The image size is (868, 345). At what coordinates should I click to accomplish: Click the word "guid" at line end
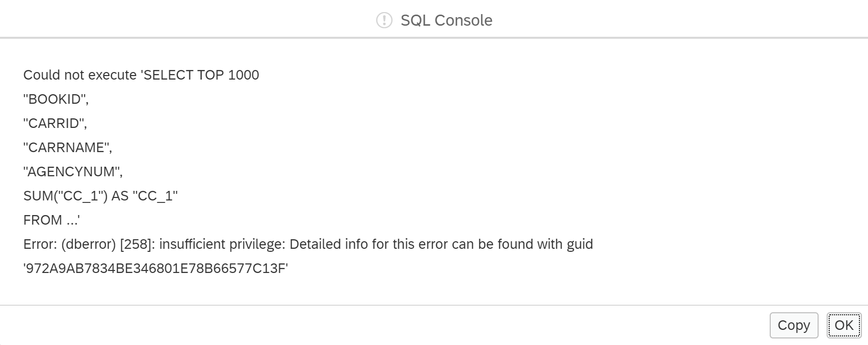click(x=580, y=244)
